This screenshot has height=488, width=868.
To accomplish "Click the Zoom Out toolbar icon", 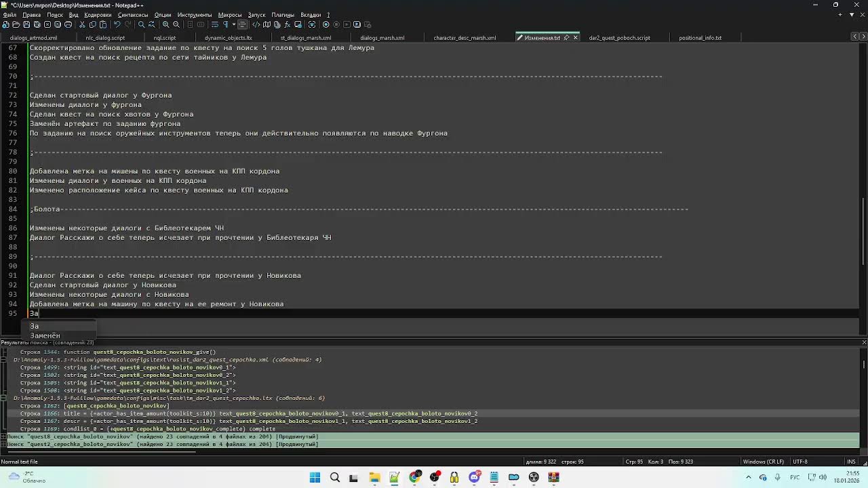I will [x=176, y=24].
